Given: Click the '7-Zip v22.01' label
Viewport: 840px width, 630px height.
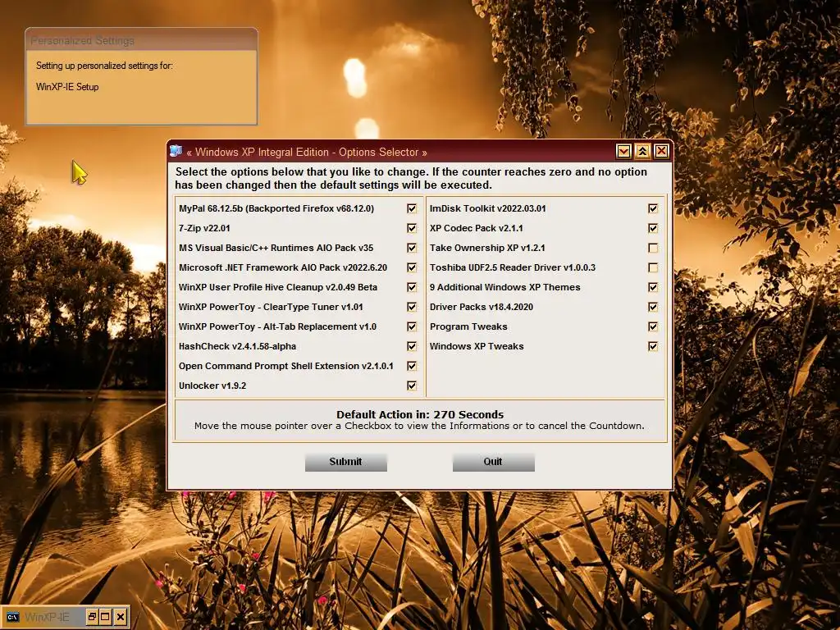Looking at the screenshot, I should pyautogui.click(x=204, y=228).
